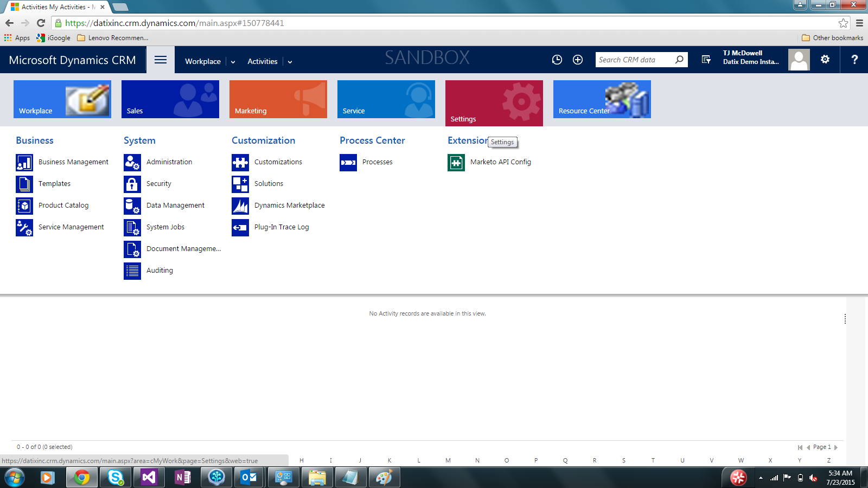Open the Processes link
The image size is (868, 488).
pyautogui.click(x=378, y=162)
